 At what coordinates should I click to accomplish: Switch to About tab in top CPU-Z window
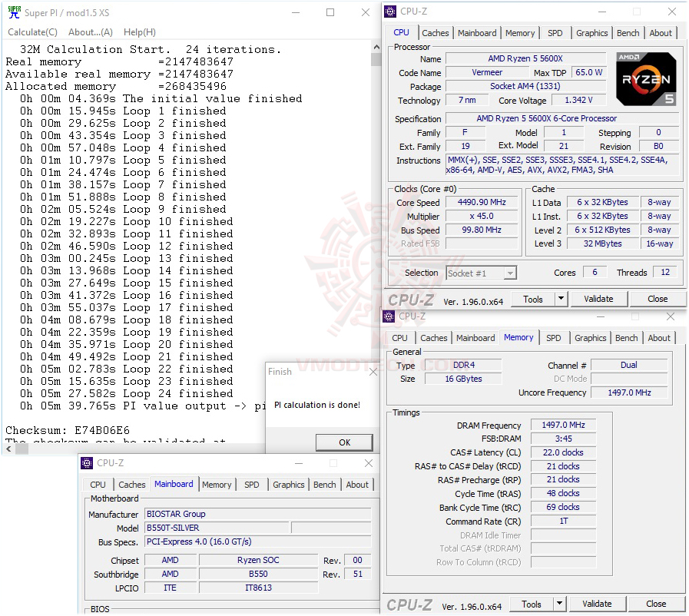point(661,33)
